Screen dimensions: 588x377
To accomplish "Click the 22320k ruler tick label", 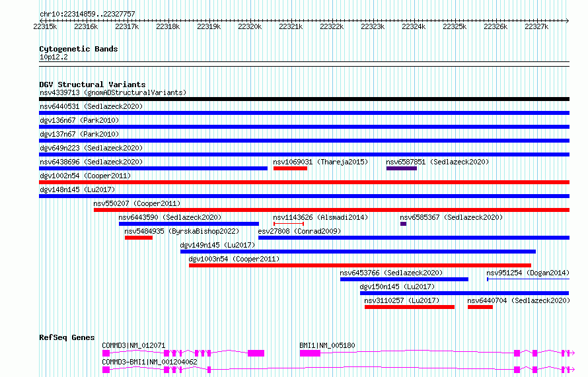I will (x=250, y=26).
